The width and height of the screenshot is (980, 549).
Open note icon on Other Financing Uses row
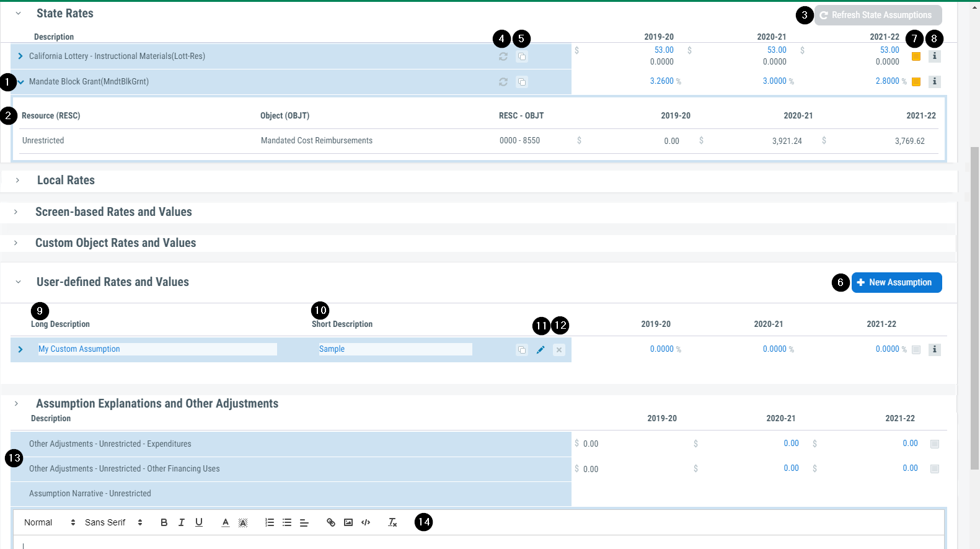[x=935, y=469]
